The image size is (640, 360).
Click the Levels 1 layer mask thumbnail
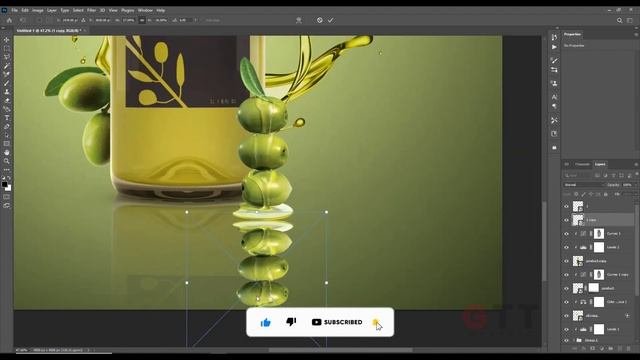(599, 329)
